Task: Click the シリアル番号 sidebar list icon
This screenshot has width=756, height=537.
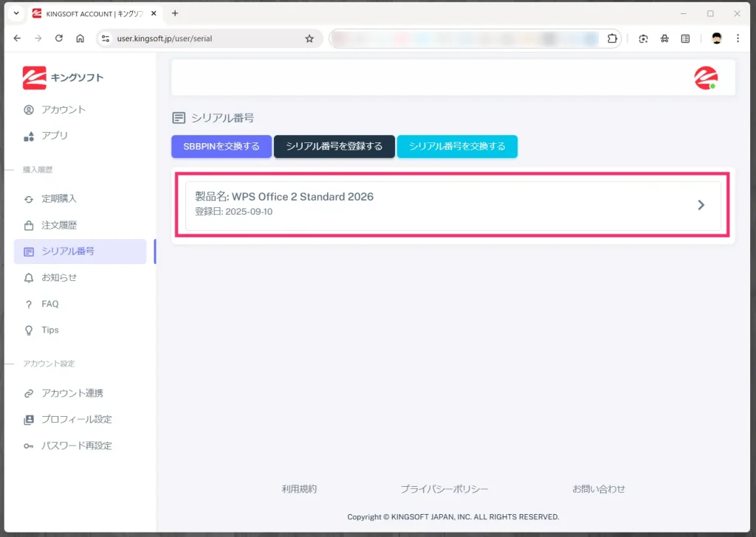Action: click(29, 252)
